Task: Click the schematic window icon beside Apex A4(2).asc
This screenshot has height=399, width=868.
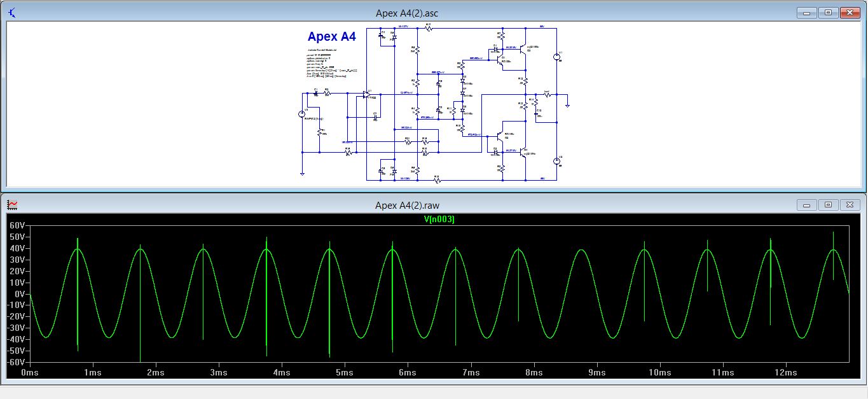Action: point(13,13)
